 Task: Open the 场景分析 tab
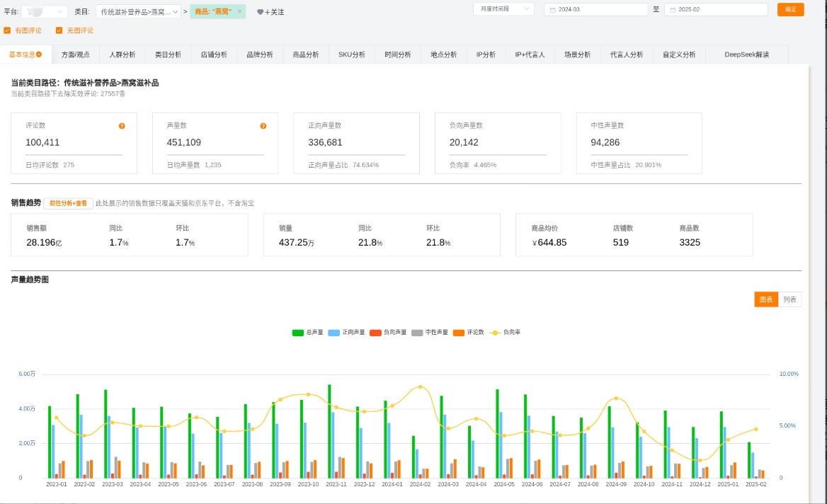[x=578, y=55]
